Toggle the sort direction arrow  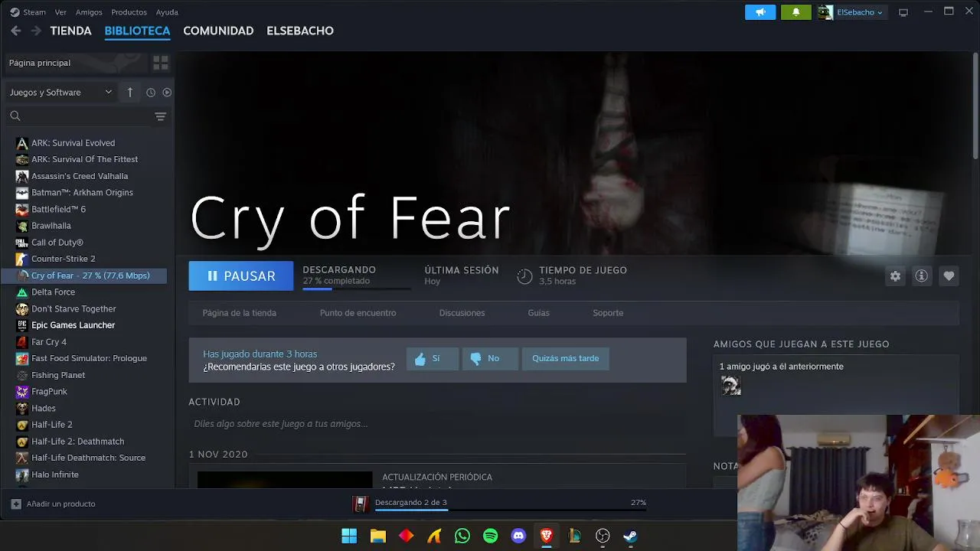tap(130, 93)
